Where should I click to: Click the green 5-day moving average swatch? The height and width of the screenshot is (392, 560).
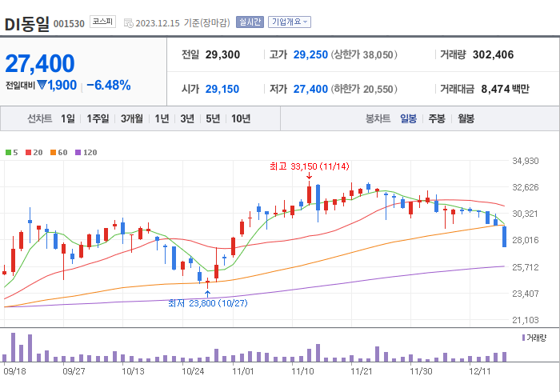[8, 153]
